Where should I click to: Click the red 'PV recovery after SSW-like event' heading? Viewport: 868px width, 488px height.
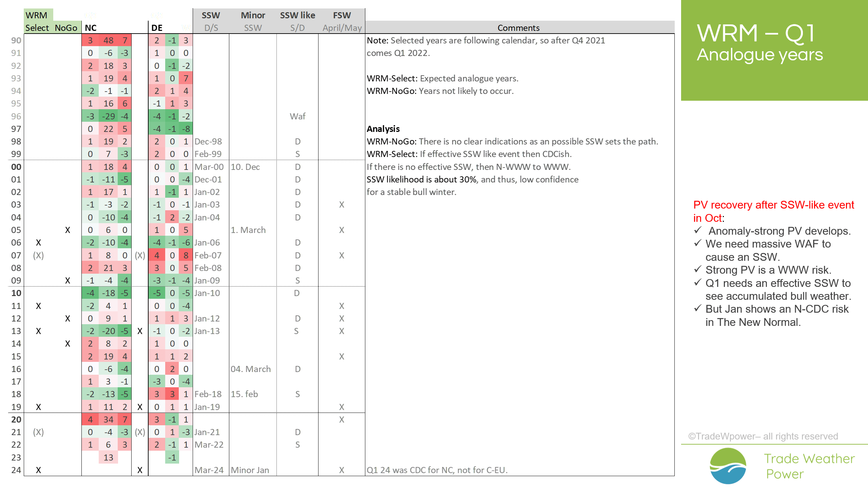[x=773, y=205]
